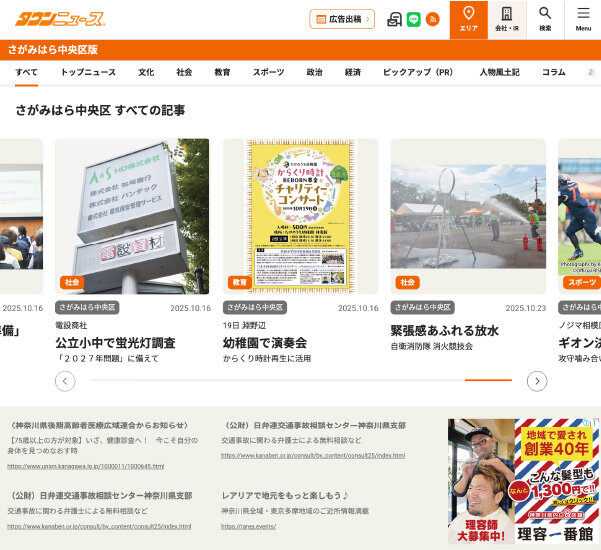Click the スポーツ tag on football photo
This screenshot has height=550, width=601.
tap(582, 282)
